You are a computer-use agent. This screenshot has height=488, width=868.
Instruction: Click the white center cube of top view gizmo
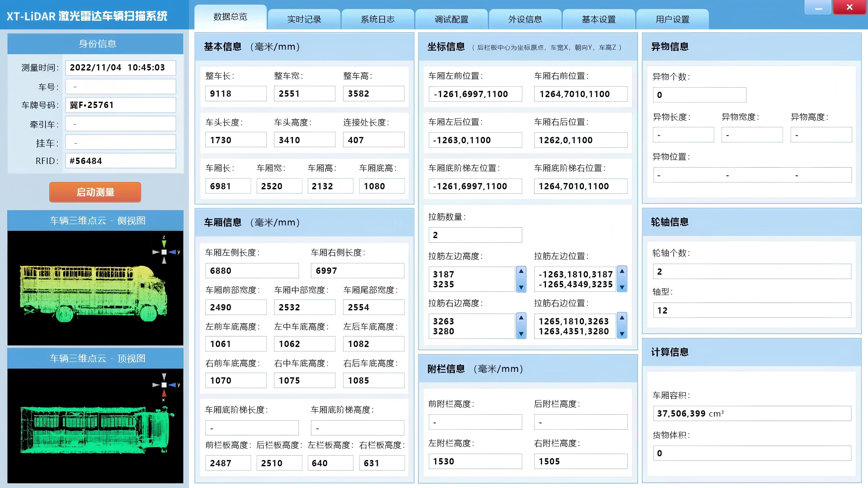pyautogui.click(x=164, y=385)
